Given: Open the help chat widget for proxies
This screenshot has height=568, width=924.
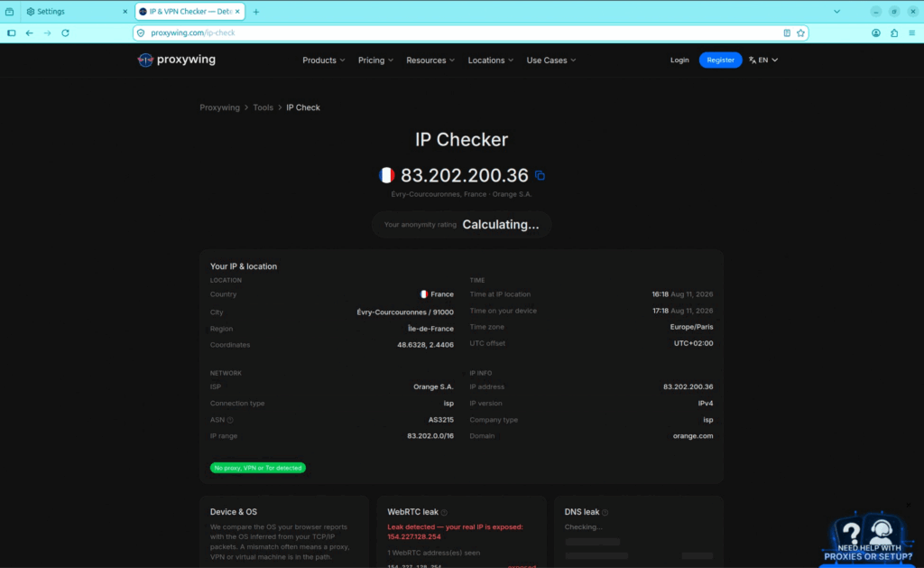Looking at the screenshot, I should [x=867, y=538].
